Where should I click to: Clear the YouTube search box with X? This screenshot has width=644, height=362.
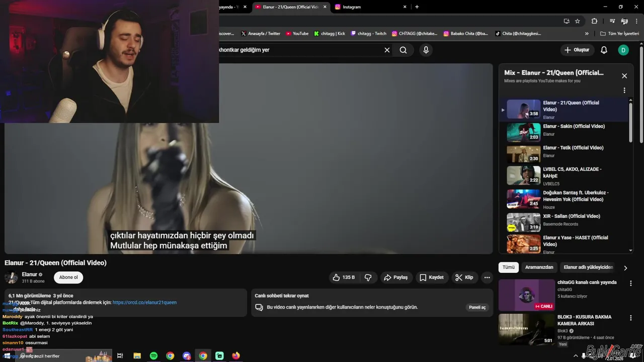[x=387, y=50]
